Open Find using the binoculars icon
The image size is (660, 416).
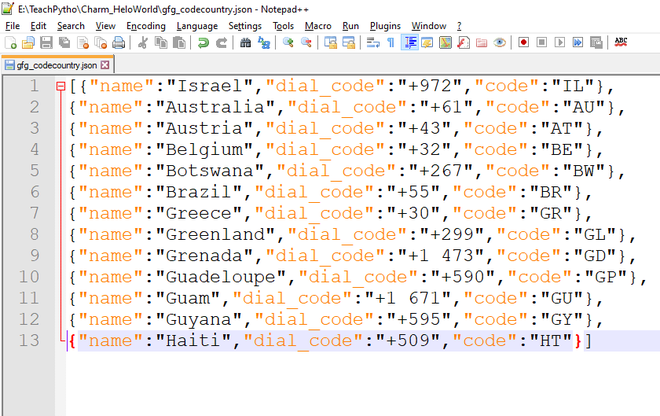coord(245,43)
